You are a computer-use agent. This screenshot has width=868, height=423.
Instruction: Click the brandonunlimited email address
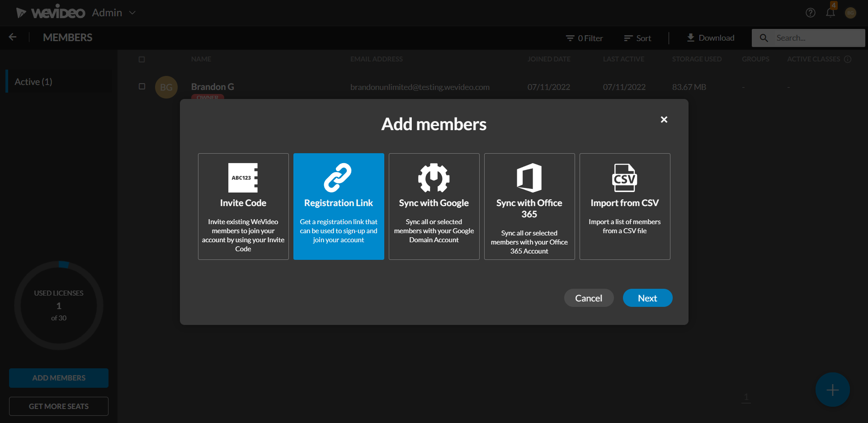click(420, 87)
